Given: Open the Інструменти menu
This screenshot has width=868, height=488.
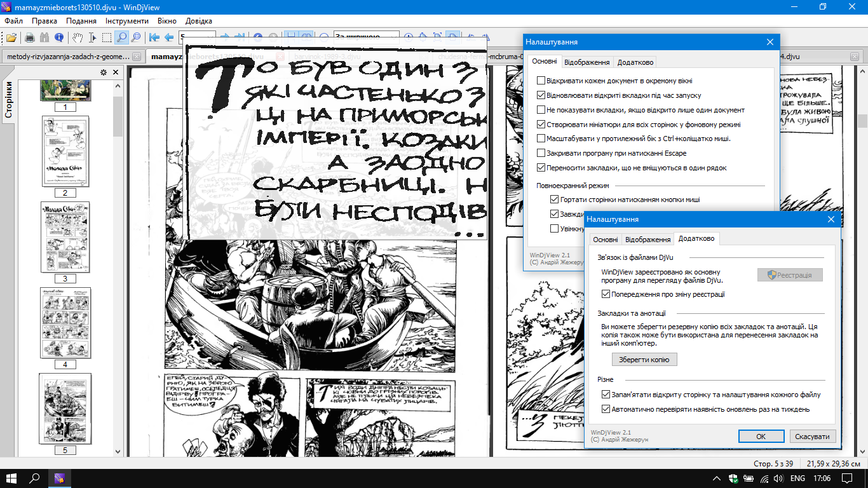Looking at the screenshot, I should coord(128,21).
